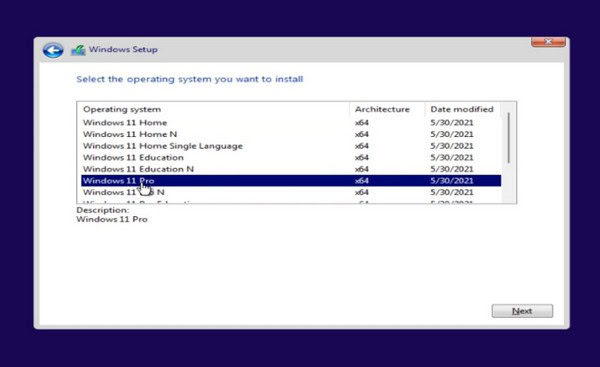The height and width of the screenshot is (367, 600).
Task: Click Next to continue installation
Action: [522, 311]
